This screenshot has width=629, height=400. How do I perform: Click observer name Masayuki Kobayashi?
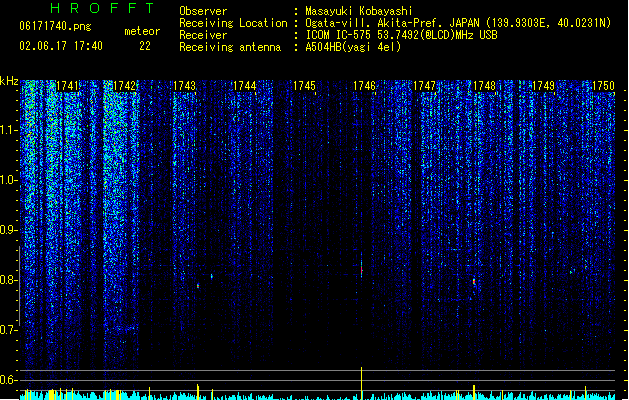tap(359, 11)
